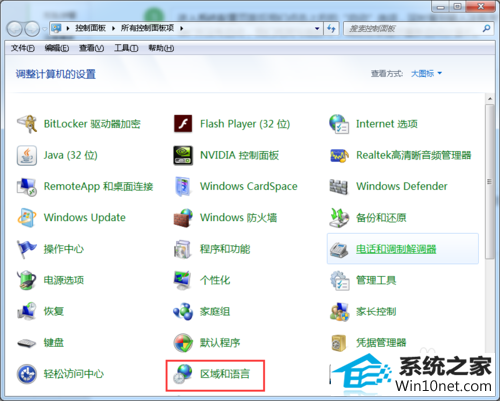
Task: Click the 家庭组 spheres icon
Action: [183, 311]
